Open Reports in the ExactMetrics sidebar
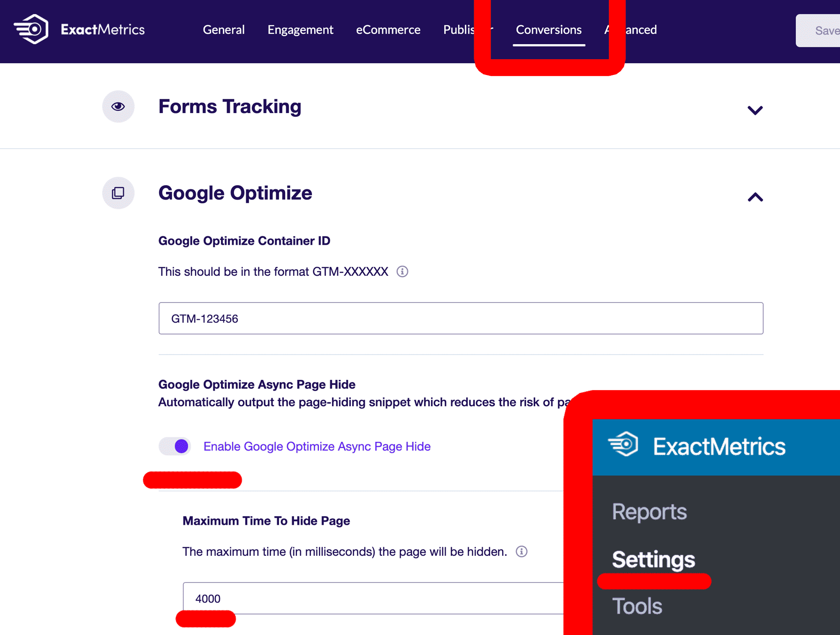This screenshot has width=840, height=635. pos(649,511)
